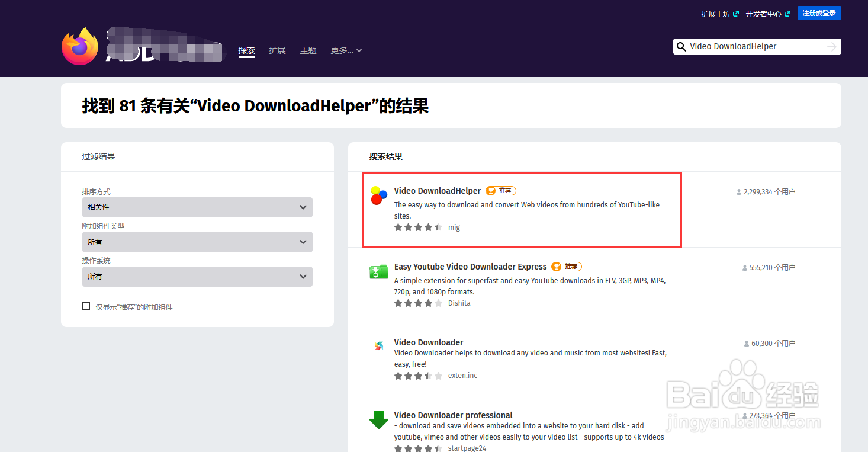Click author name Dishita
Image resolution: width=868 pixels, height=452 pixels.
click(x=459, y=303)
